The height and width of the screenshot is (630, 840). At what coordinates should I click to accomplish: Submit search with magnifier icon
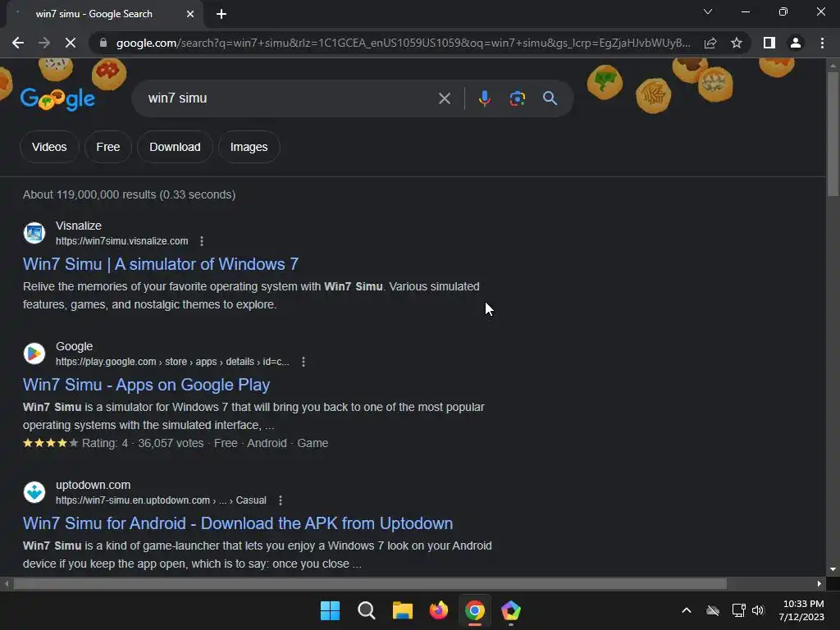(x=550, y=98)
